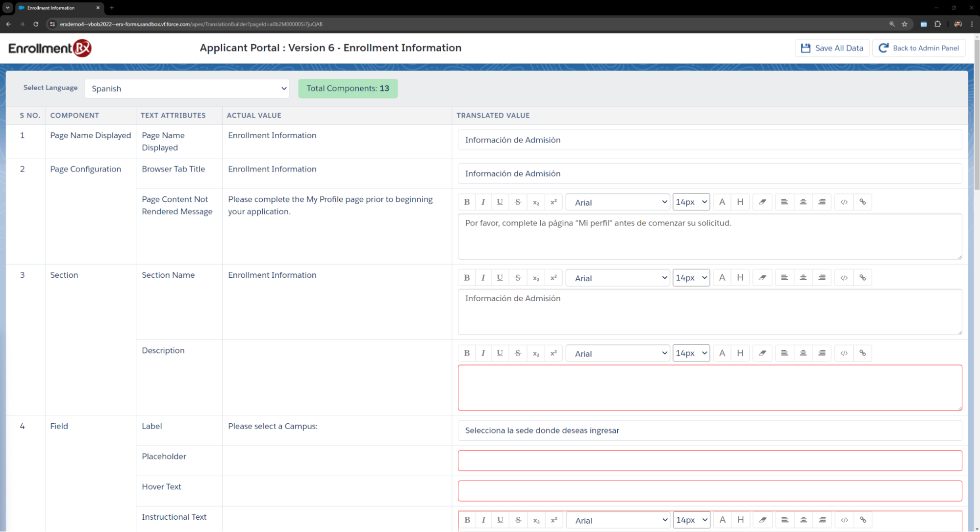This screenshot has width=980, height=532.
Task: Align right in Page Content message toolbar
Action: point(822,202)
